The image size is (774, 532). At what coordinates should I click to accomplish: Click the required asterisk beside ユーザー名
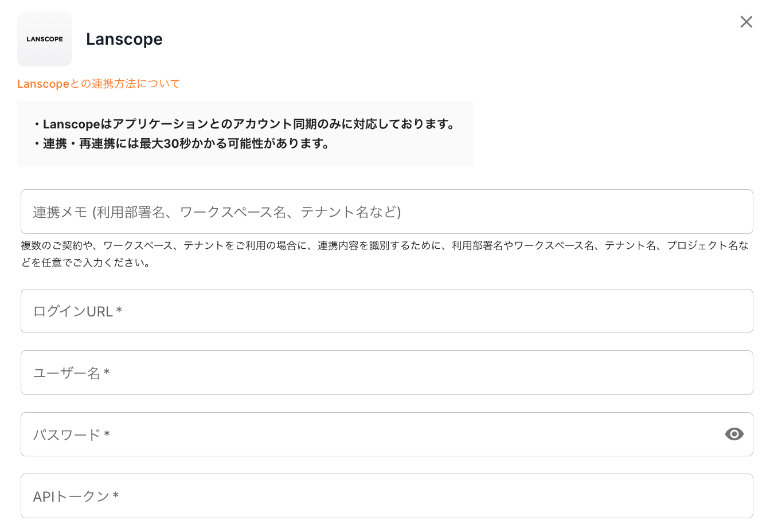(x=107, y=373)
